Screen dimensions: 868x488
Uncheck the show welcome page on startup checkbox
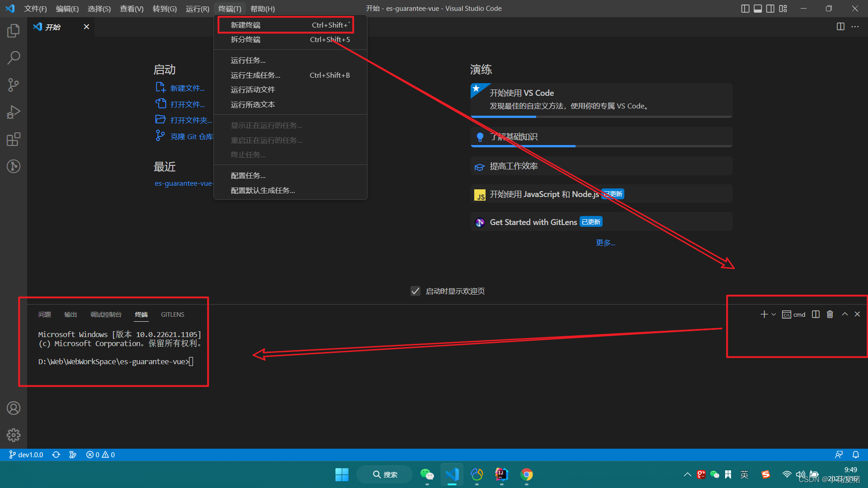[415, 291]
